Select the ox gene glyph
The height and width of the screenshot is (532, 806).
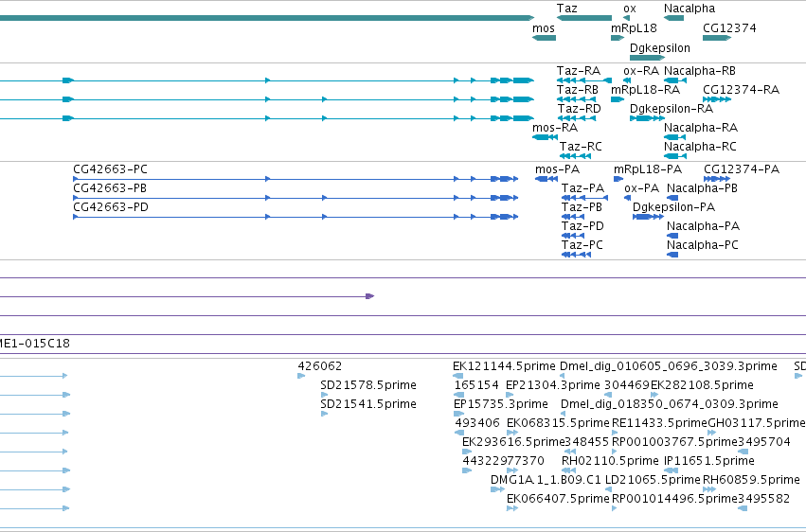pos(626,18)
